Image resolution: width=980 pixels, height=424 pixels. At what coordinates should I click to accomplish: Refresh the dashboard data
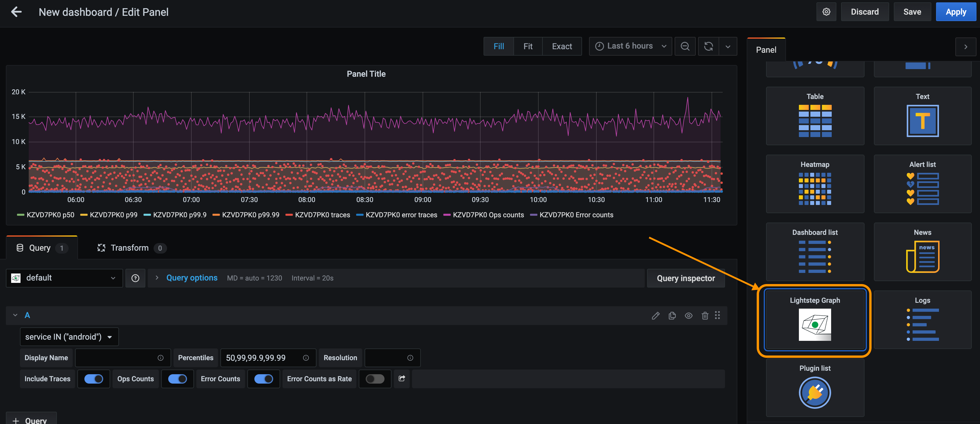(708, 46)
